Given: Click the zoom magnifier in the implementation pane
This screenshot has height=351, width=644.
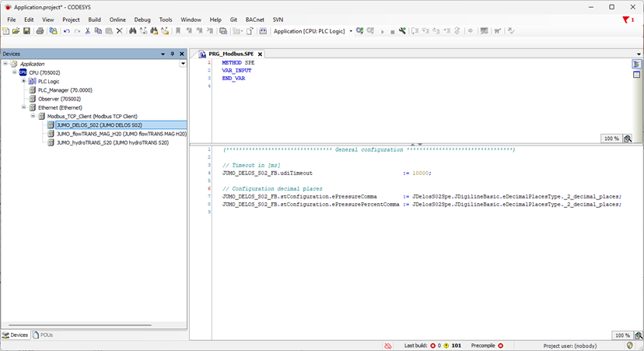Looking at the screenshot, I should (x=639, y=335).
